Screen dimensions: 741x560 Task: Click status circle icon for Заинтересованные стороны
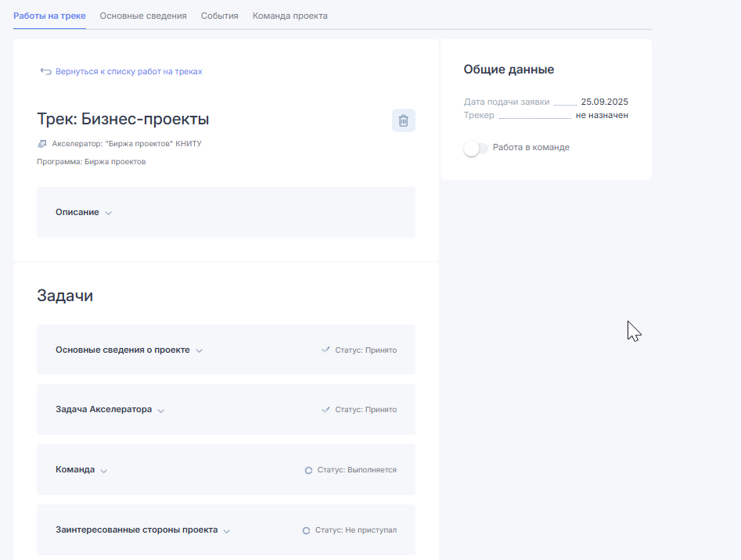point(307,530)
